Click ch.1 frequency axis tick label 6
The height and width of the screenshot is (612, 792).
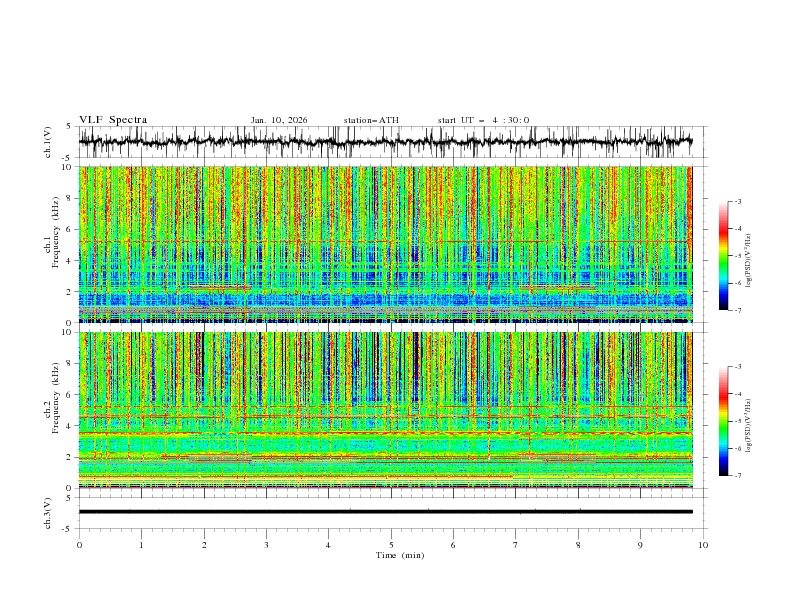point(71,229)
